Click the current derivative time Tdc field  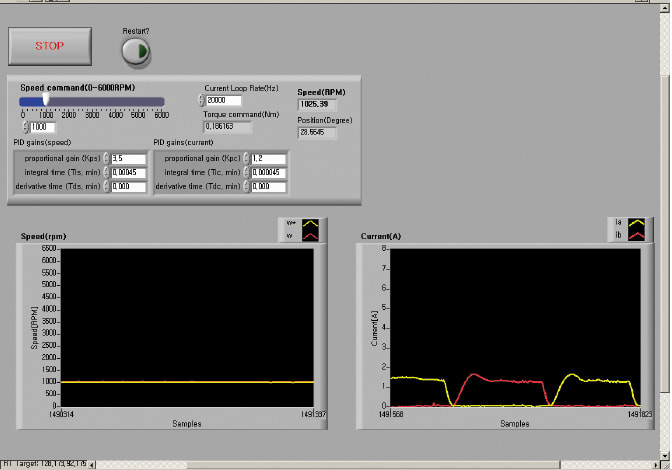click(x=269, y=187)
